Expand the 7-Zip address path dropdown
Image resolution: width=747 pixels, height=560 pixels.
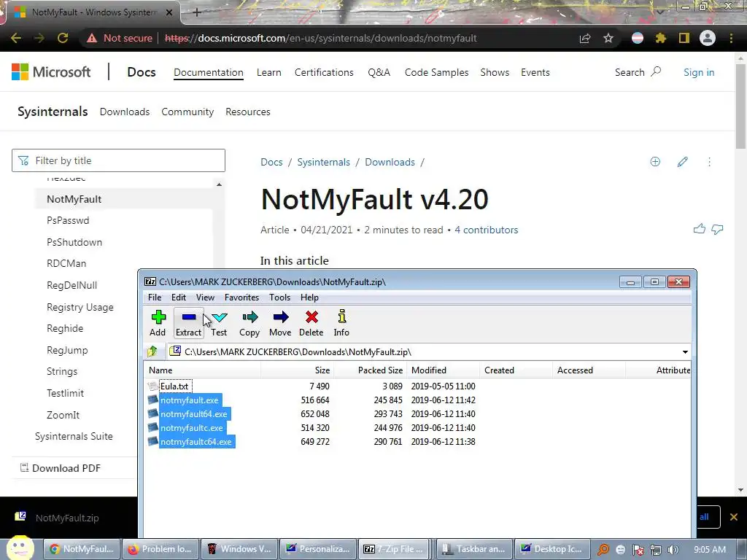tap(685, 352)
